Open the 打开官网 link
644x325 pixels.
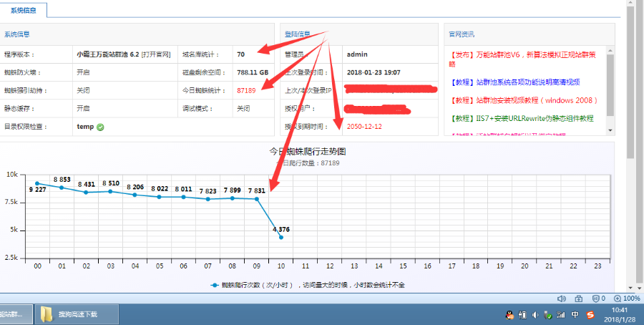click(155, 54)
